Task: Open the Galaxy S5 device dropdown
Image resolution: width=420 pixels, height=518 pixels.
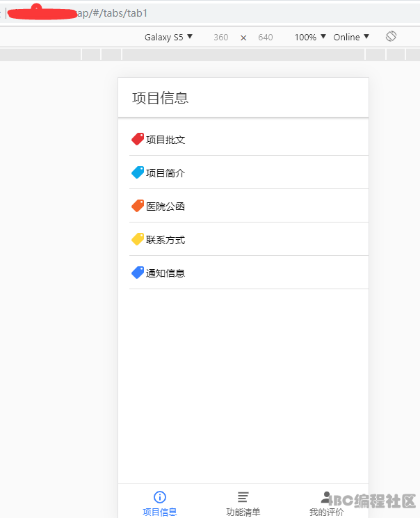Action: coord(168,38)
